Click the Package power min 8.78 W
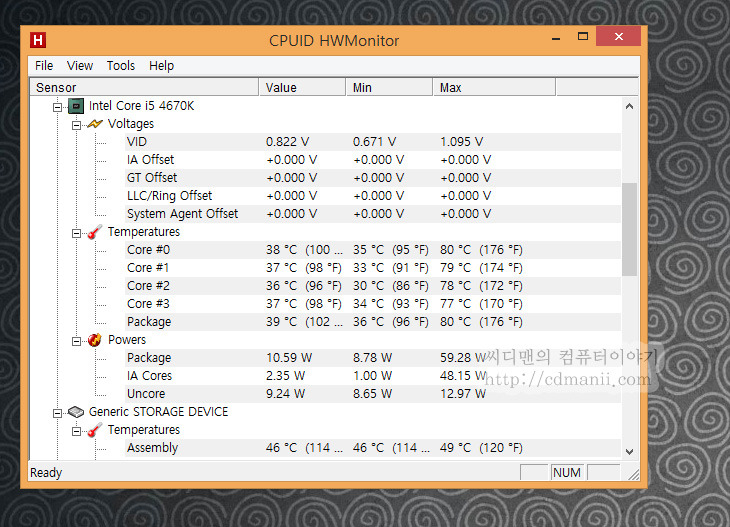Viewport: 730px width, 527px height. pos(372,358)
